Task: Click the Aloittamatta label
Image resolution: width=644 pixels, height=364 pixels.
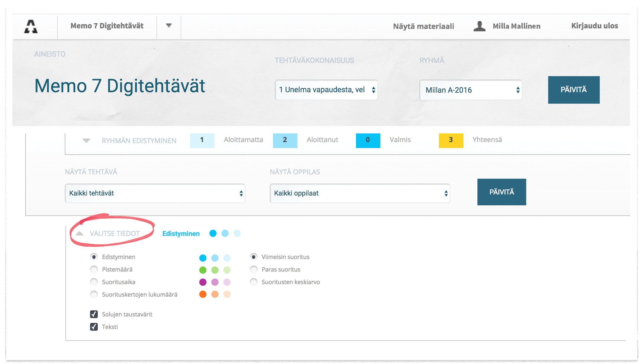Action: coord(243,140)
